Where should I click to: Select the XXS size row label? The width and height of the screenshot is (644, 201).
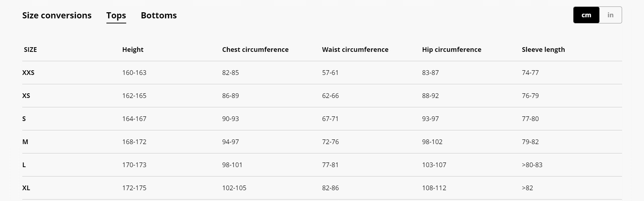[28, 73]
